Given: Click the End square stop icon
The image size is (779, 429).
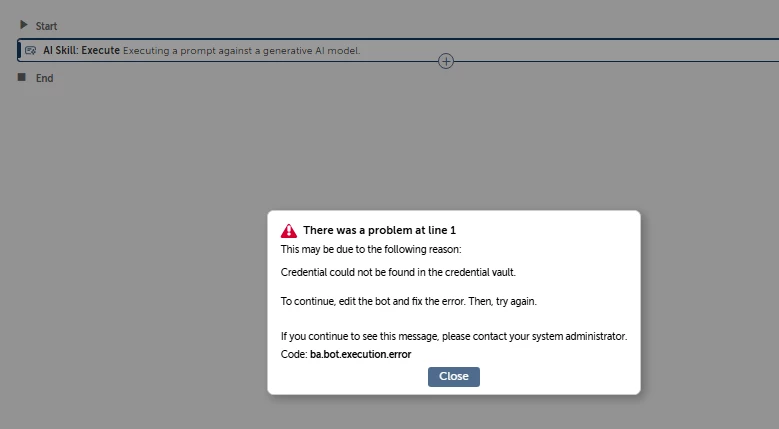Looking at the screenshot, I should coord(21,77).
